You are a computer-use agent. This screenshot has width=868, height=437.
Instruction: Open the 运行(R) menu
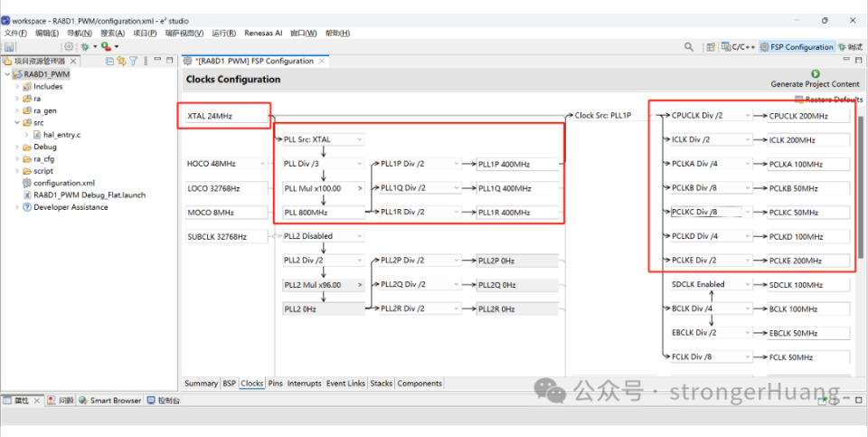[223, 33]
